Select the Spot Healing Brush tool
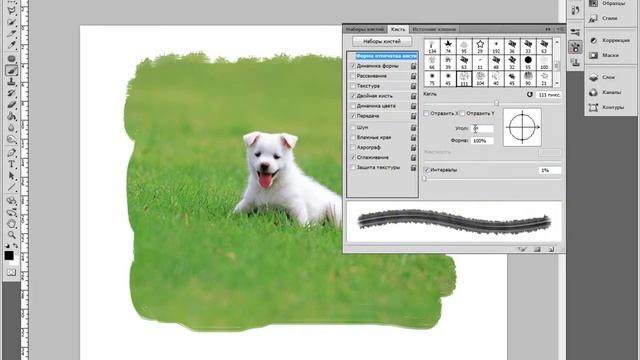 pyautogui.click(x=11, y=58)
